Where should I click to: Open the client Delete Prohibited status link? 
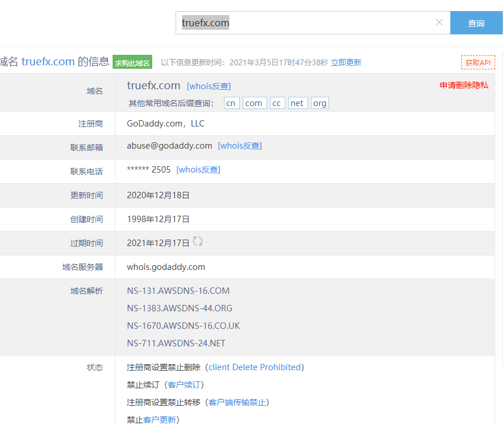pyautogui.click(x=254, y=367)
